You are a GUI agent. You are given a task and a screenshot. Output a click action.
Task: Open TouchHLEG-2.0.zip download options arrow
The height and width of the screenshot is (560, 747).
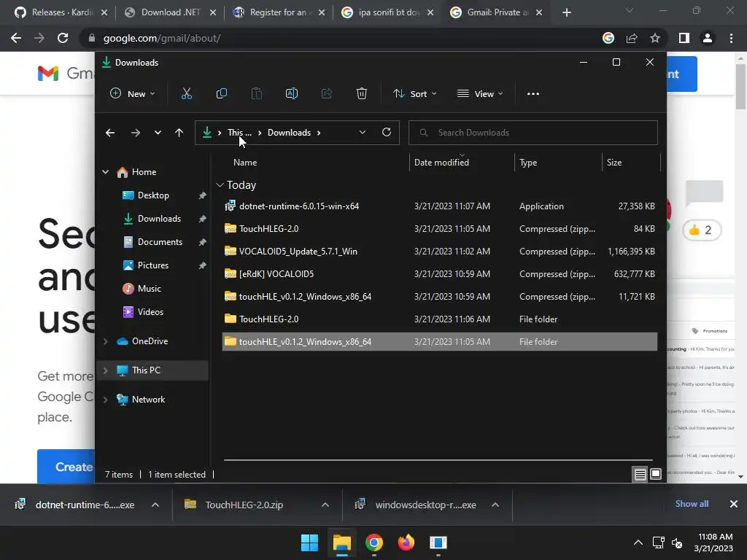tap(325, 505)
